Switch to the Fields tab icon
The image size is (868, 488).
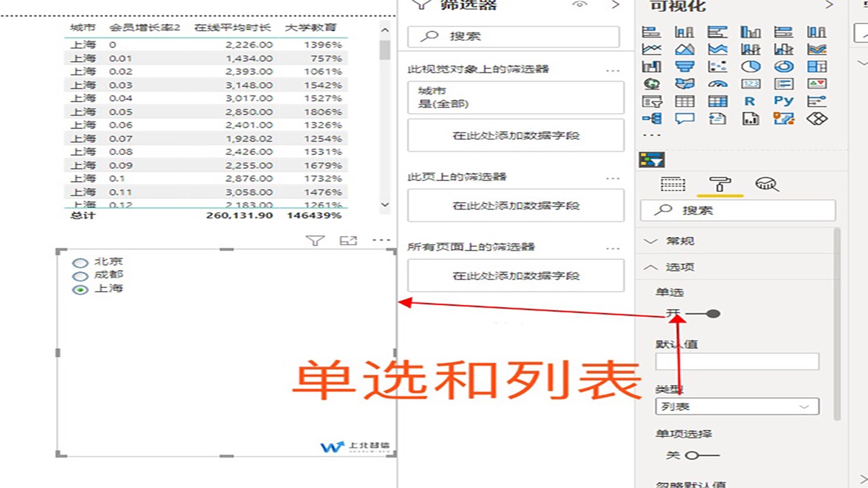pos(673,185)
